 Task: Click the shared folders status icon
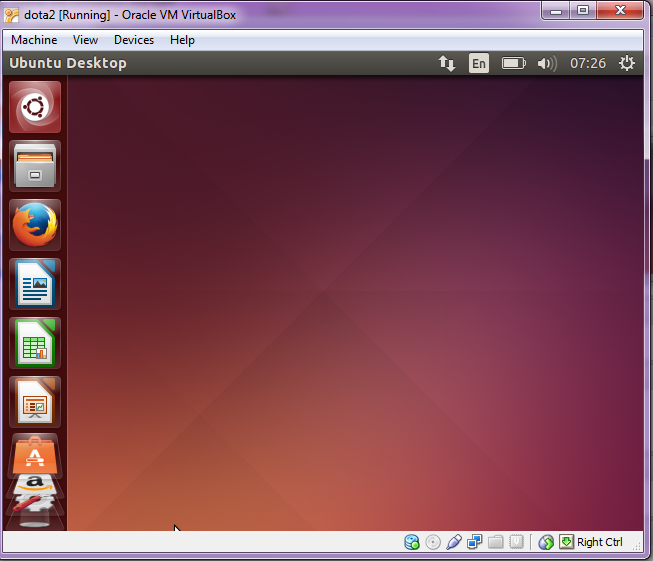click(496, 542)
